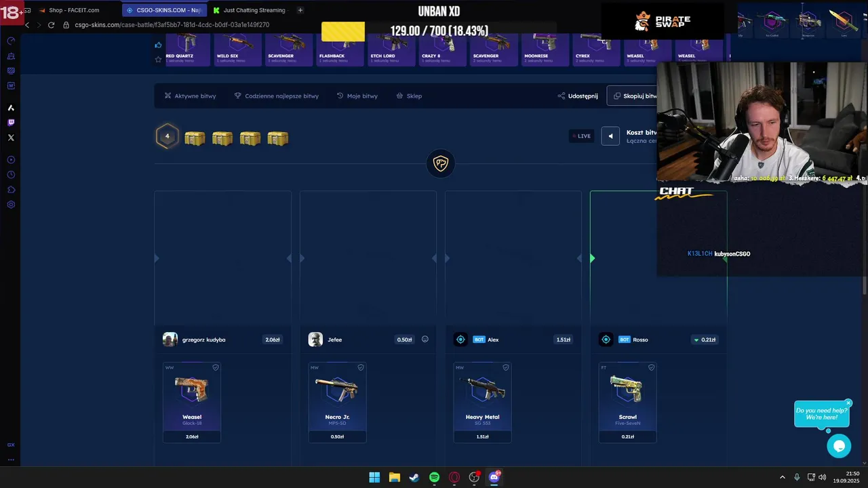Click the emoji smiley next to Jefee
This screenshot has height=488, width=868.
tap(425, 340)
